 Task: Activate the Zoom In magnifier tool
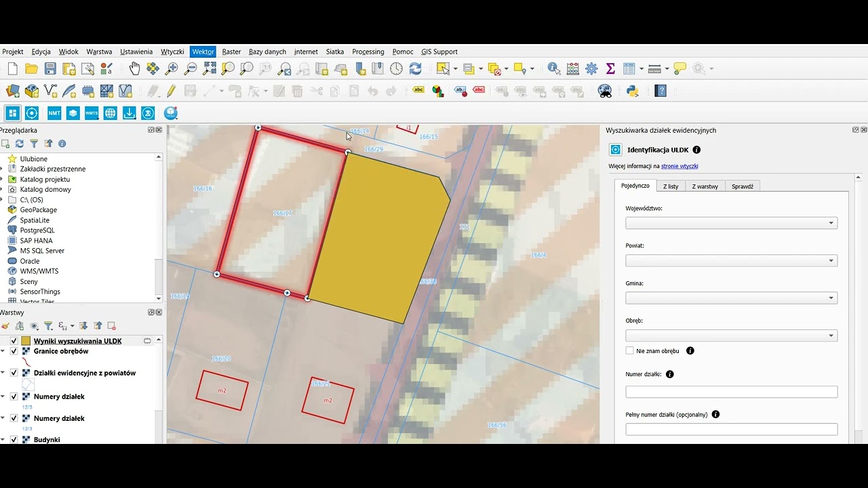[172, 68]
